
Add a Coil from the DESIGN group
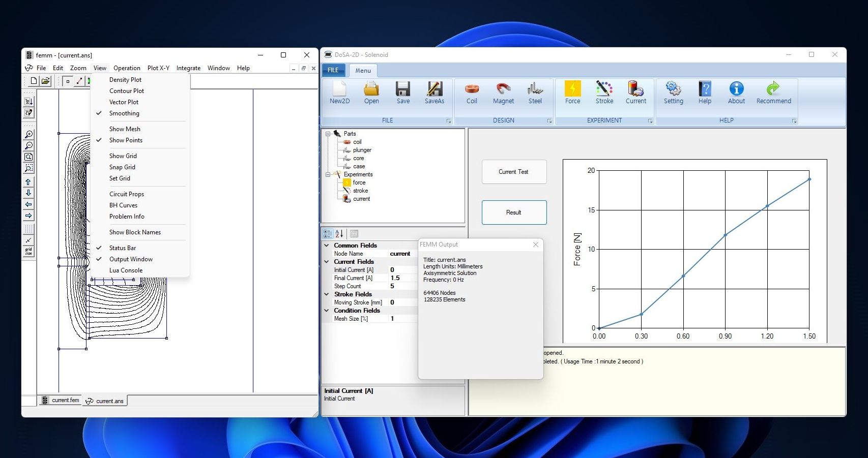[x=472, y=93]
